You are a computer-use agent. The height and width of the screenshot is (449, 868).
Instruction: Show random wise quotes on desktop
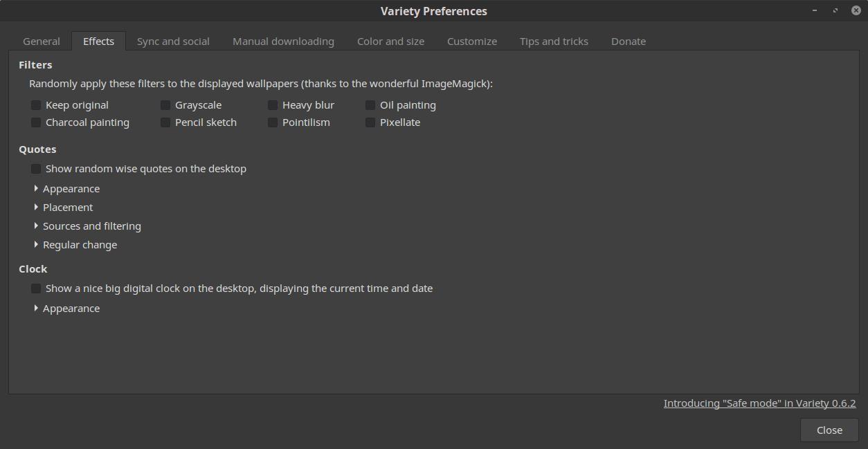36,169
